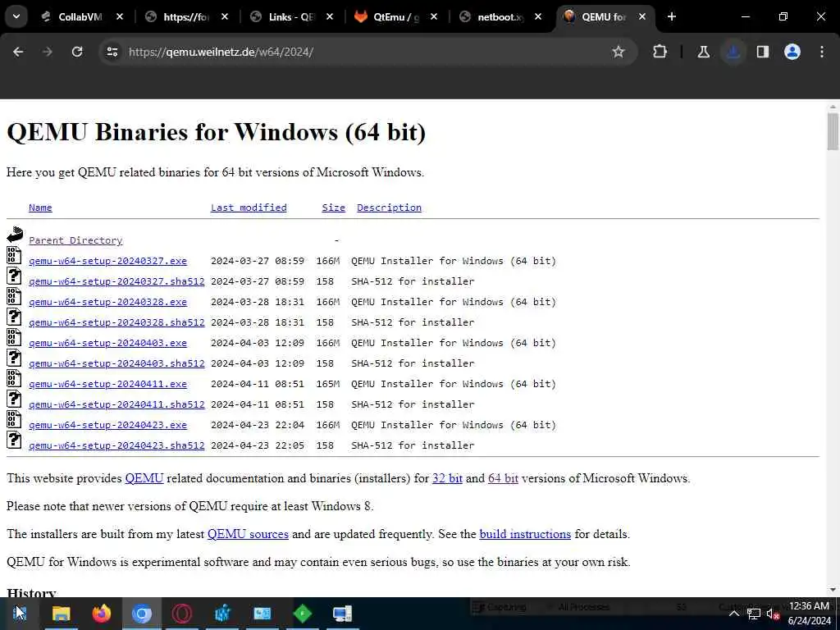Click the network tray icon
Viewport: 840px width, 630px height.
(x=754, y=614)
